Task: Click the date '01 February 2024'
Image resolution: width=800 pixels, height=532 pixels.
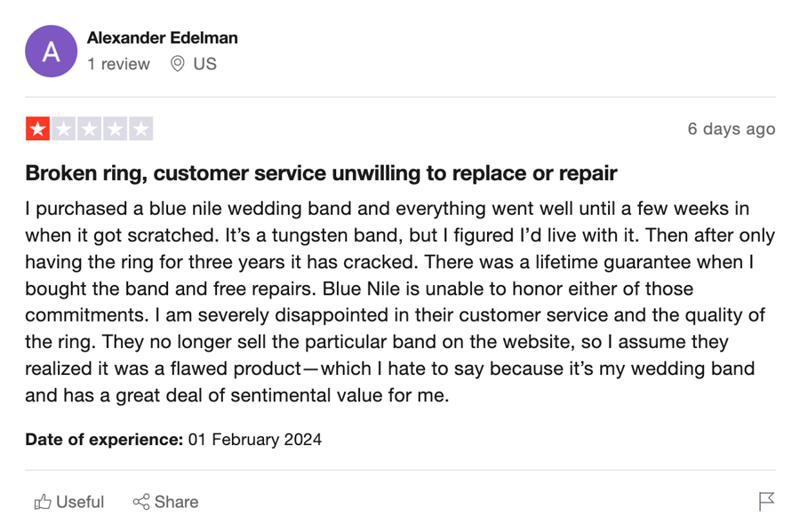Action: click(255, 440)
